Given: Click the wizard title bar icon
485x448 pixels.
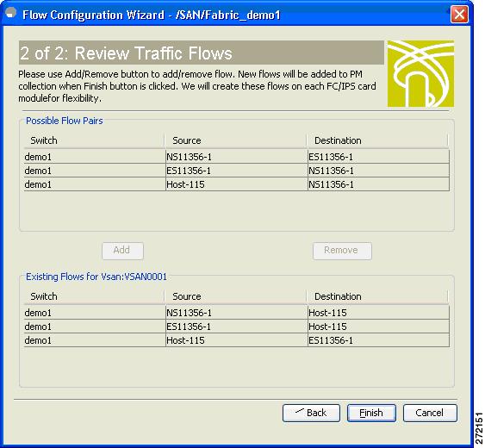Looking at the screenshot, I should point(11,13).
